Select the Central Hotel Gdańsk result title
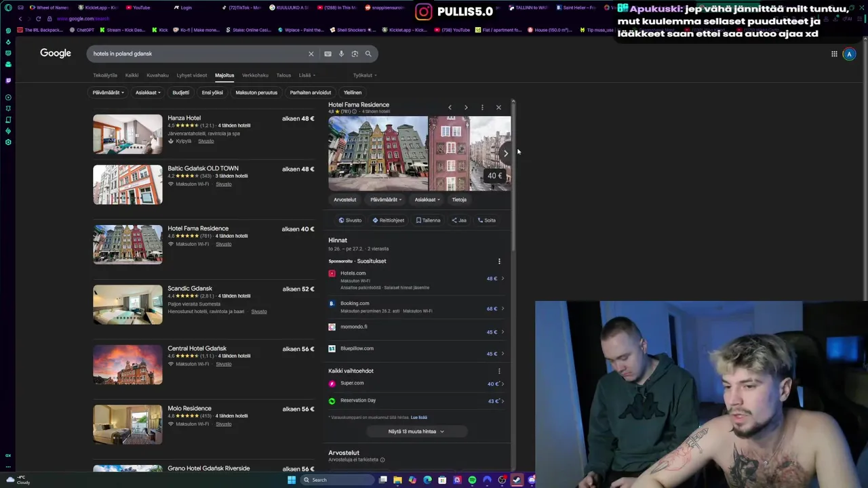The width and height of the screenshot is (868, 488). click(x=197, y=348)
